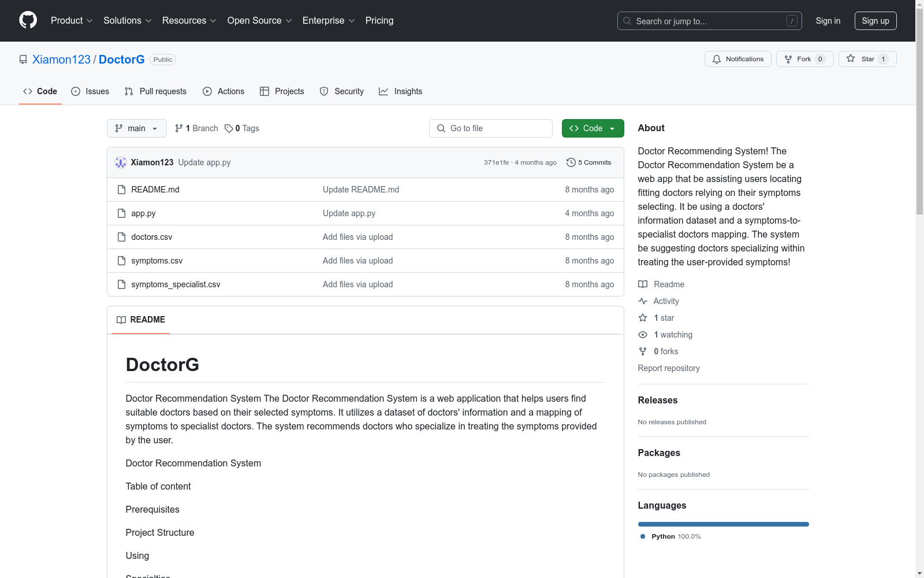Click the file icon next to doctors.csv
Image resolution: width=924 pixels, height=578 pixels.
pos(121,237)
